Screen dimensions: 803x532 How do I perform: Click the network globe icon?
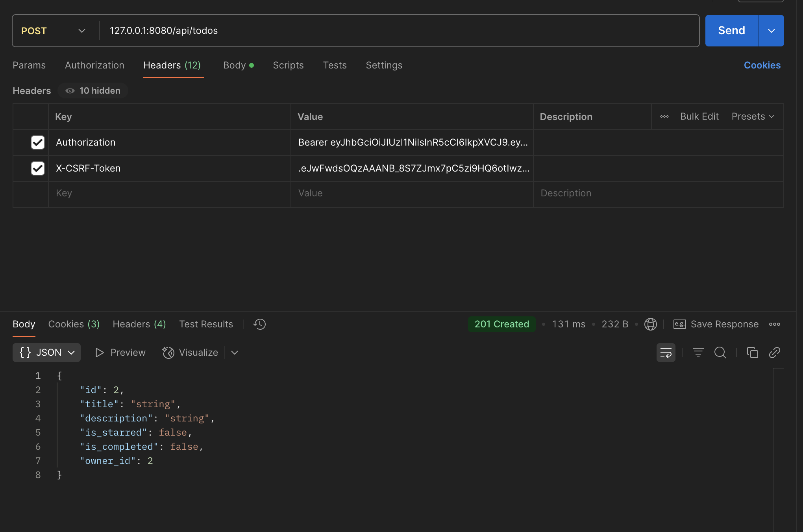tap(650, 324)
